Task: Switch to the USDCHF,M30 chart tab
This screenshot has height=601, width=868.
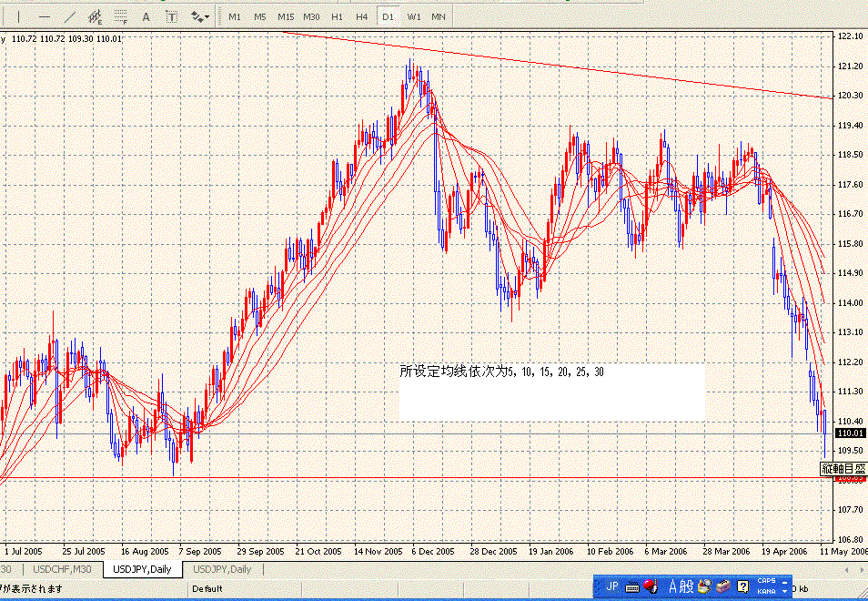Action: click(62, 569)
